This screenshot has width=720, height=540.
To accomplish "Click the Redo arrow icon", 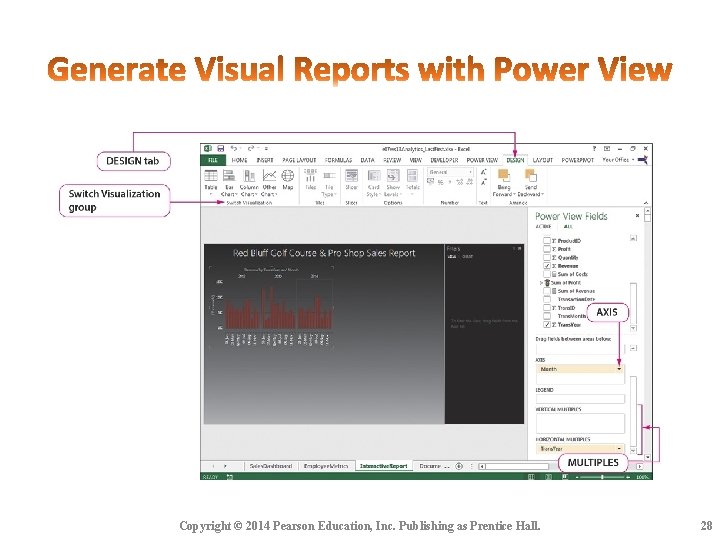I will (251, 149).
